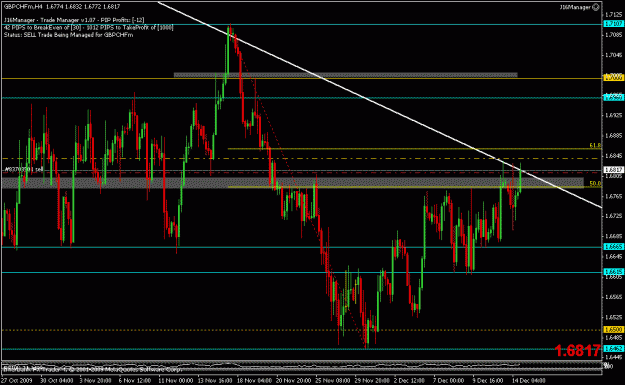625x385 pixels.
Task: Click the MetaQuotes Software Corp. copyright text
Action: [92, 370]
